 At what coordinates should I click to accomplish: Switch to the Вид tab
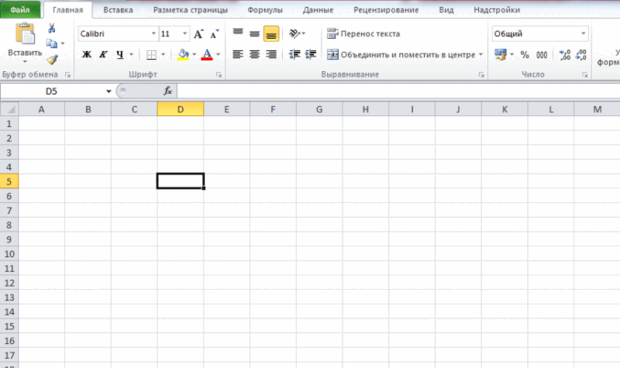coord(446,10)
